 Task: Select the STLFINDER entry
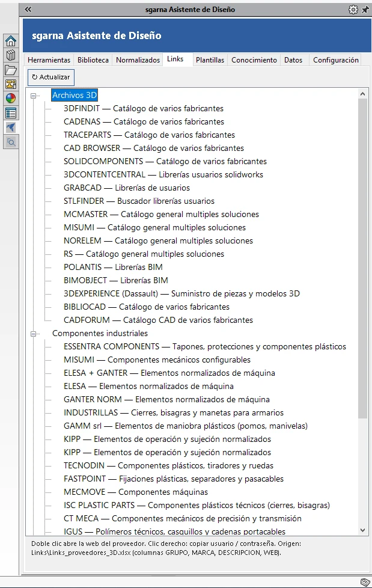(139, 201)
